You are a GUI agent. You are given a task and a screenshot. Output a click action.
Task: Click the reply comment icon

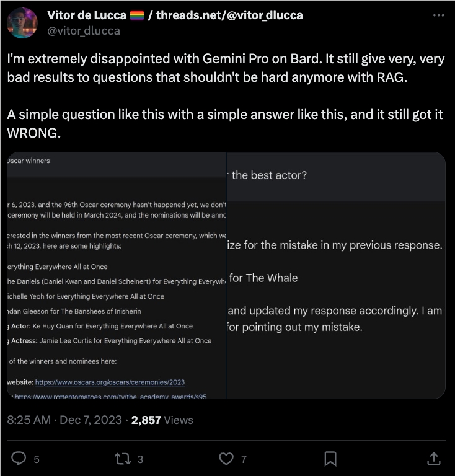pos(20,459)
